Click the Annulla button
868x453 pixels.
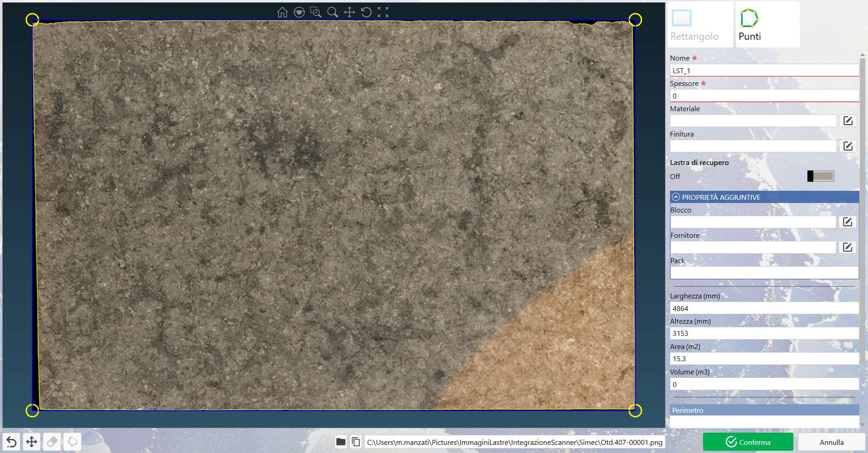[x=831, y=442]
